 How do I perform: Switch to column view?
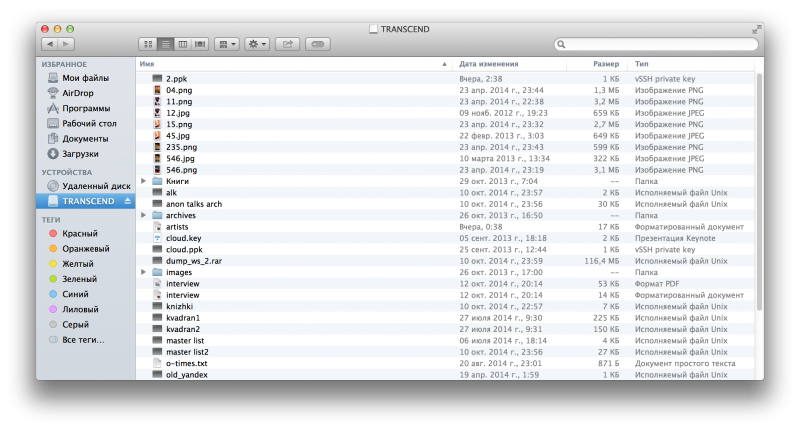click(x=183, y=44)
